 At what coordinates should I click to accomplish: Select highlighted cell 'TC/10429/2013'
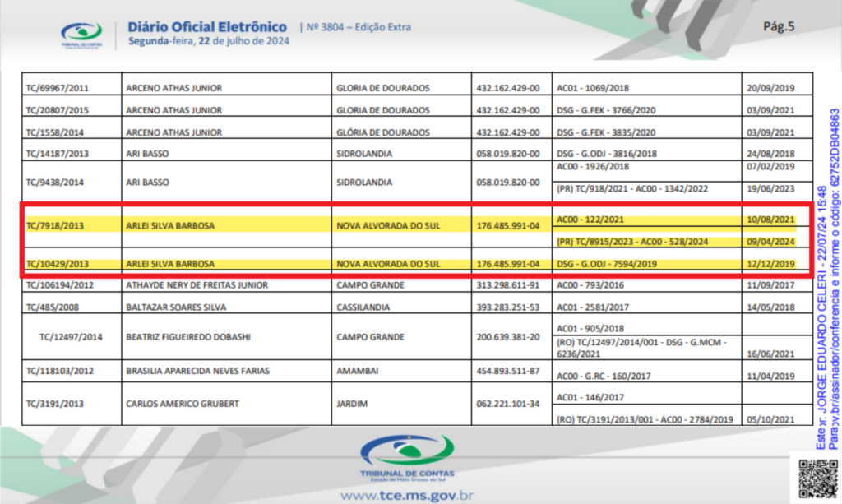click(x=58, y=264)
